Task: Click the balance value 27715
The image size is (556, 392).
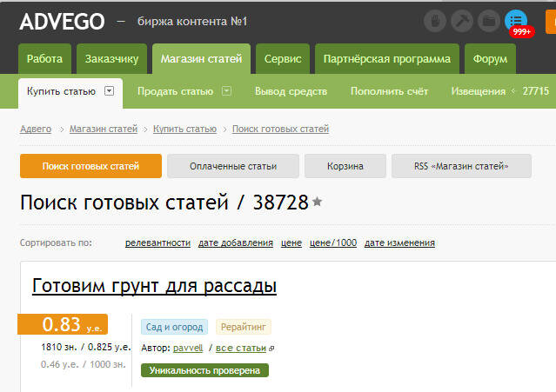Action: tap(535, 91)
